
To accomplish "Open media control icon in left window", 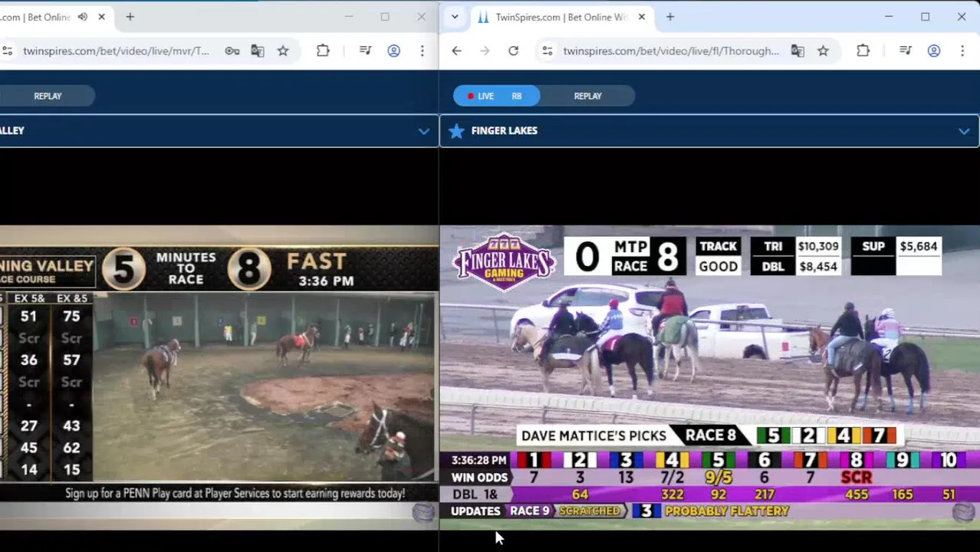I will pyautogui.click(x=365, y=51).
